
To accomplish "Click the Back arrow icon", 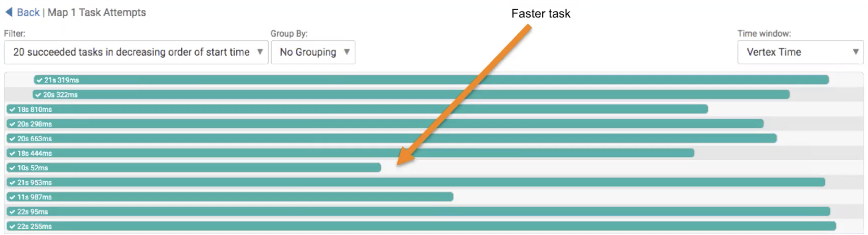I will click(x=9, y=12).
